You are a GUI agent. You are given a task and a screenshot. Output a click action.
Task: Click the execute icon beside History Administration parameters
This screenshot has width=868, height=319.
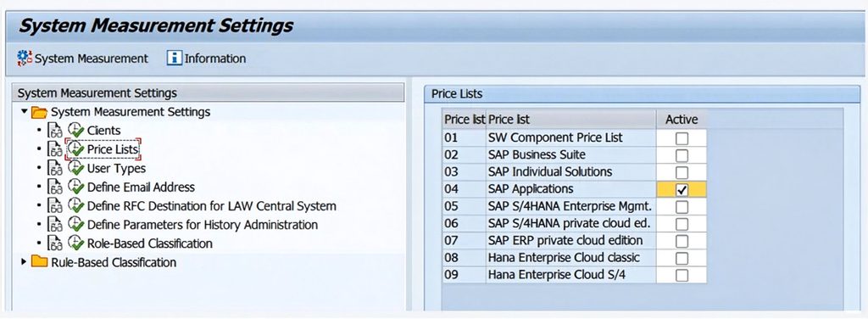click(x=75, y=224)
